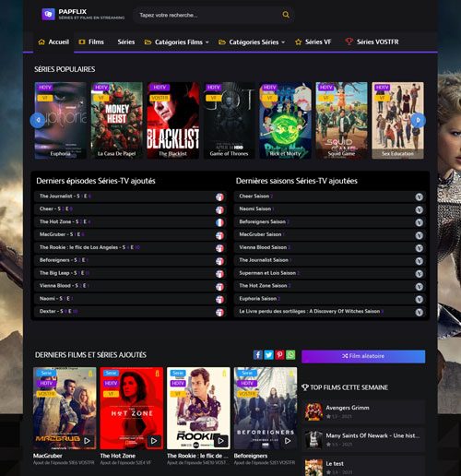Click the flag icon on Vienna Blood episode row
This screenshot has height=476, width=461.
tap(219, 287)
